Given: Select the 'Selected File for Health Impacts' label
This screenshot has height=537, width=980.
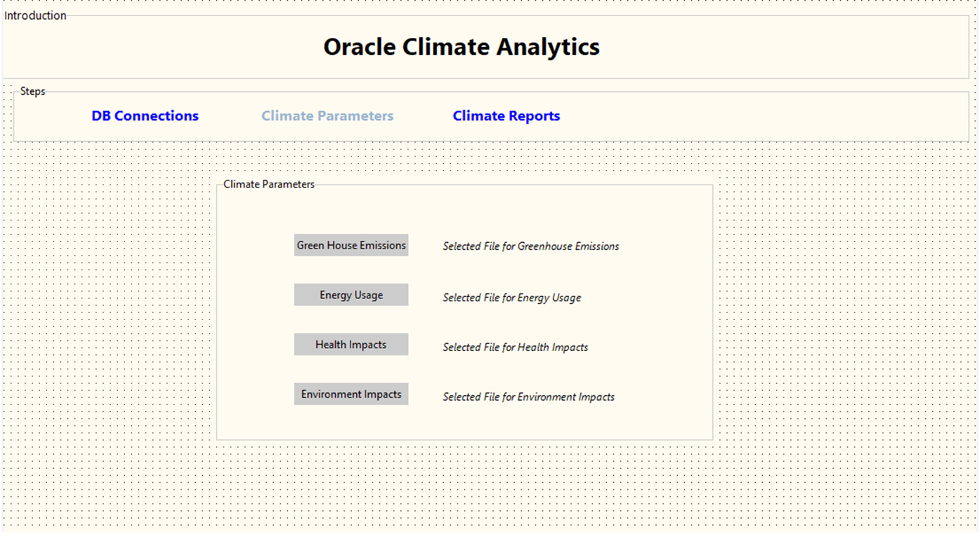Looking at the screenshot, I should [x=515, y=347].
